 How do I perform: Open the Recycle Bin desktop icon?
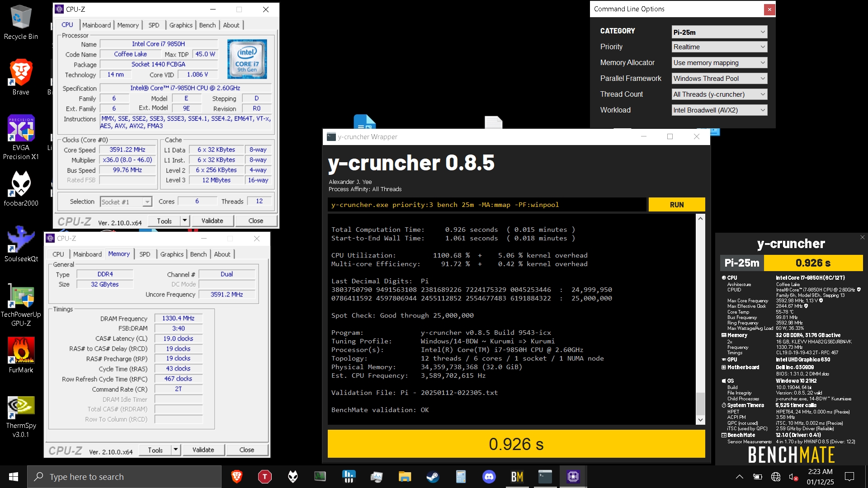[21, 23]
